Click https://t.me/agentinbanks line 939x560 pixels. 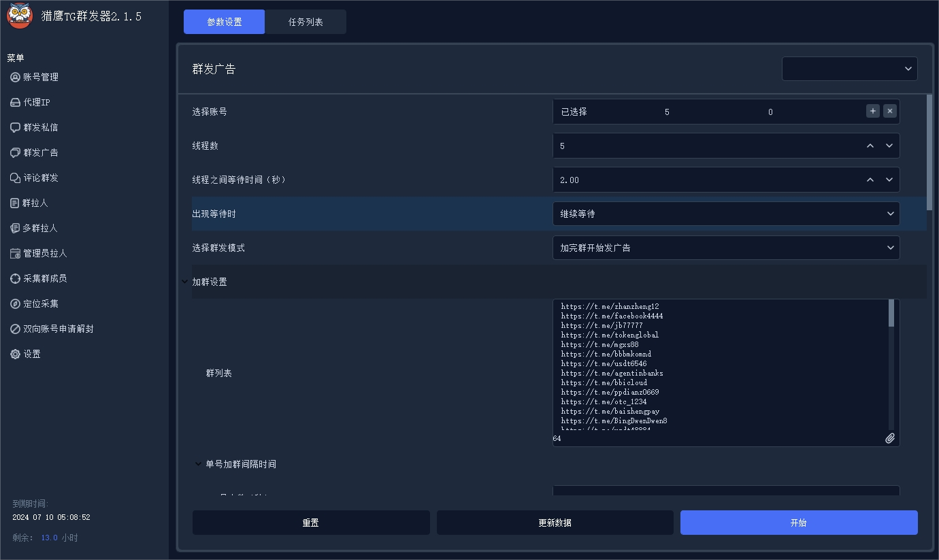[612, 373]
